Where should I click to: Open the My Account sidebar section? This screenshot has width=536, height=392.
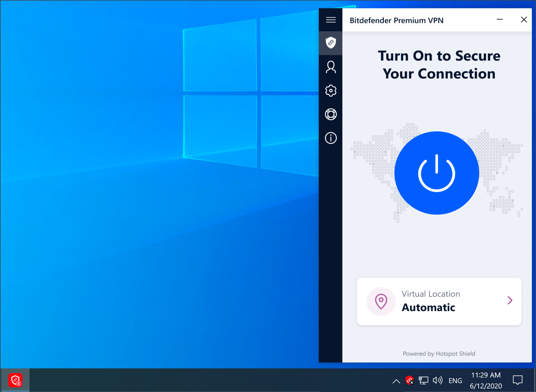[x=331, y=67]
